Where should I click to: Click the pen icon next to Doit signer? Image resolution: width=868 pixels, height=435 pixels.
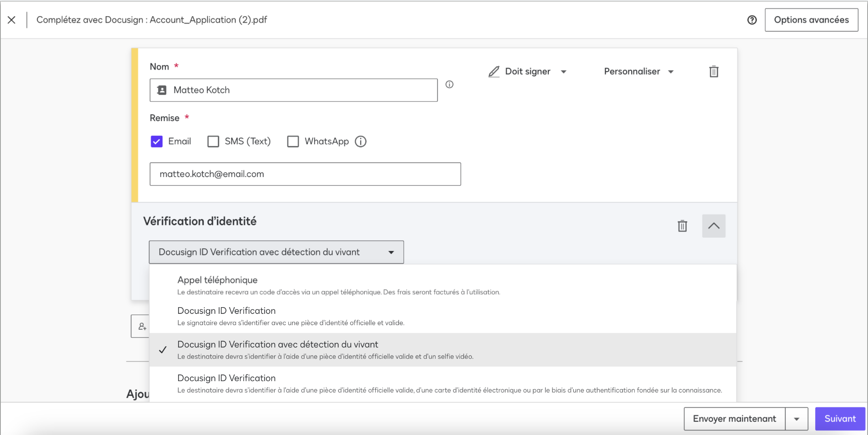click(494, 72)
